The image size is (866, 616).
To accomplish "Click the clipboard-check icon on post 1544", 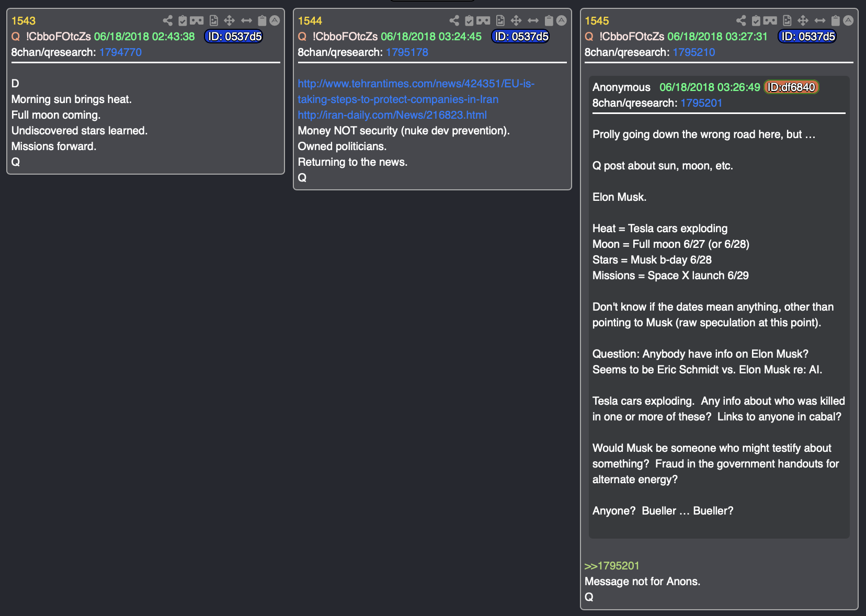I will coord(469,20).
